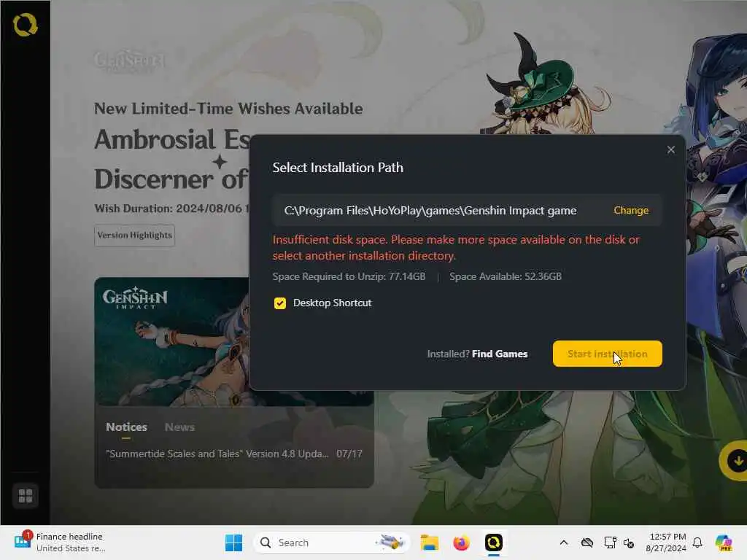Viewport: 747px width, 560px height.
Task: Open Copilot preview icon in taskbar
Action: coord(724,542)
